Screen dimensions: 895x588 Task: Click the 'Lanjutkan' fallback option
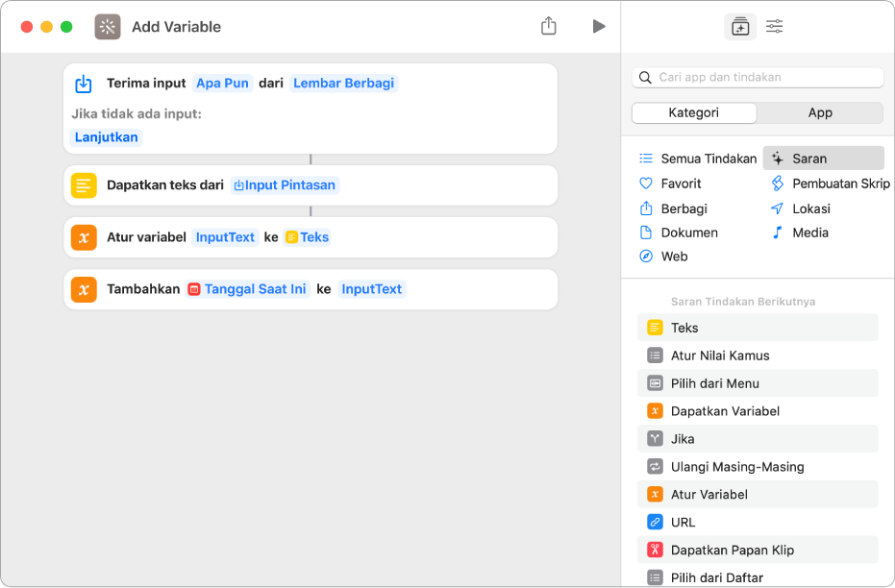pyautogui.click(x=106, y=136)
